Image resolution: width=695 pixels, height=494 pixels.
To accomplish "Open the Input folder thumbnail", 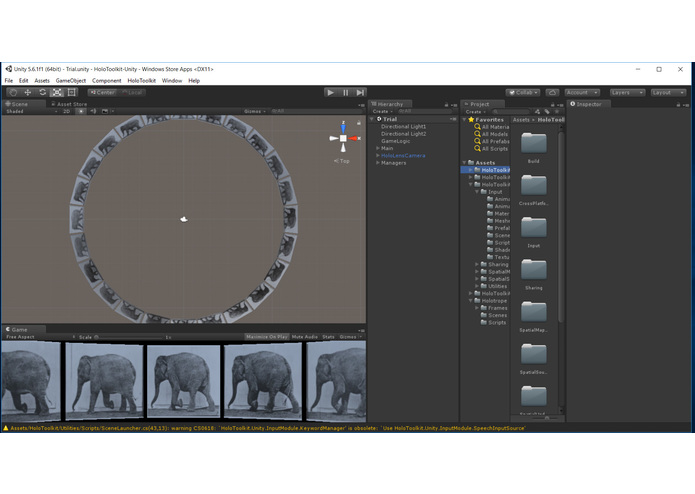I will point(534,227).
